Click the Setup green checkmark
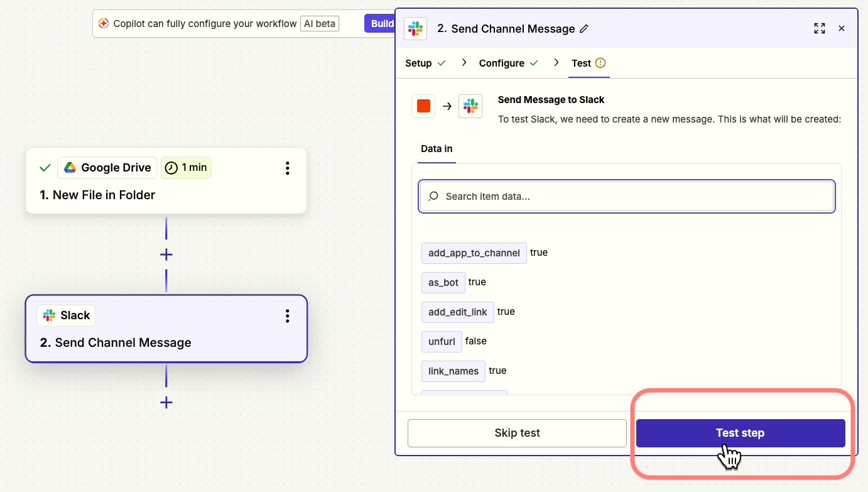 442,63
